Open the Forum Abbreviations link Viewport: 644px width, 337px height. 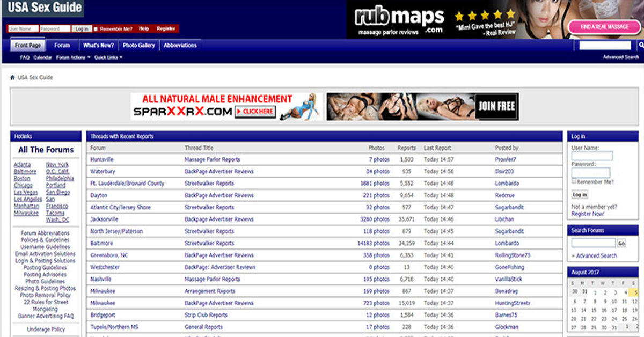pyautogui.click(x=45, y=233)
